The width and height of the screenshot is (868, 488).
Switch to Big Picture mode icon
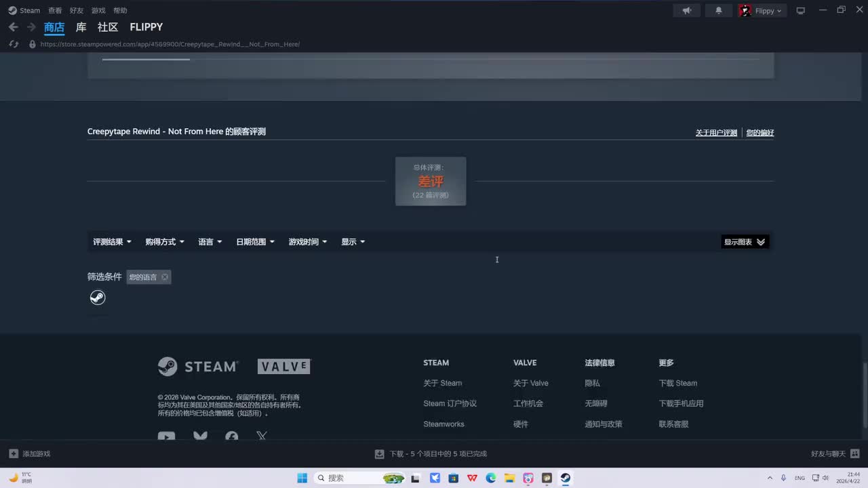point(801,10)
